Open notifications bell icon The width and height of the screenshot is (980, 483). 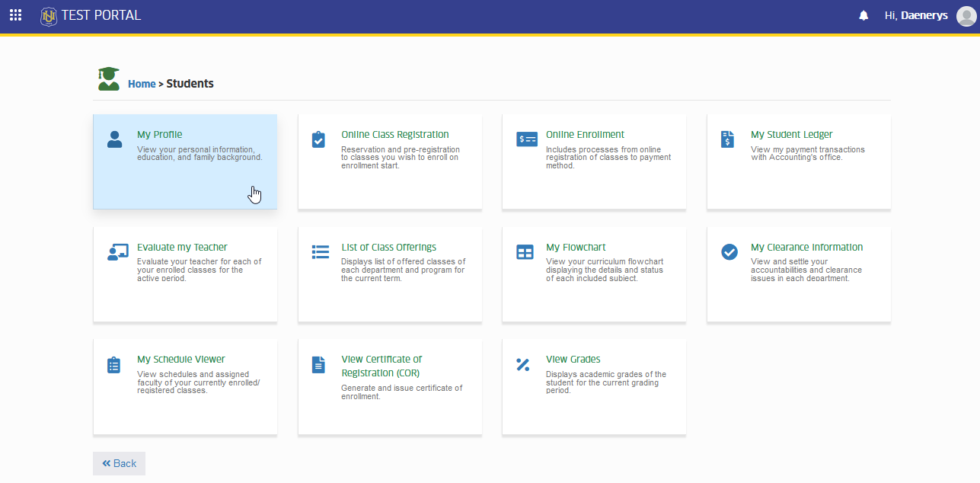pyautogui.click(x=863, y=15)
